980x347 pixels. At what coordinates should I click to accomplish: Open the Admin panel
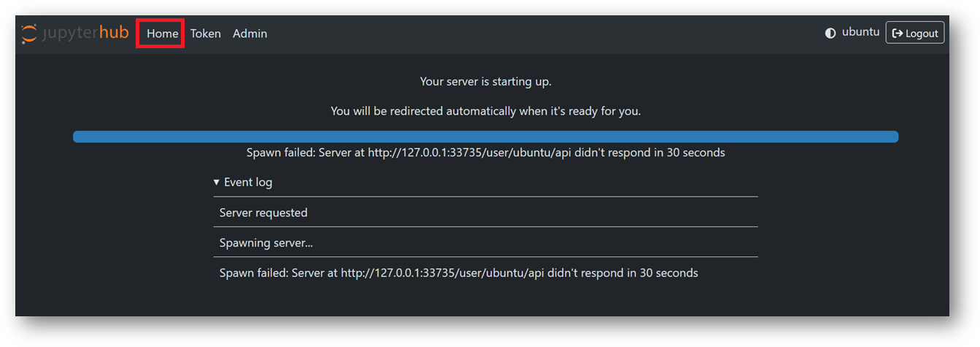250,34
